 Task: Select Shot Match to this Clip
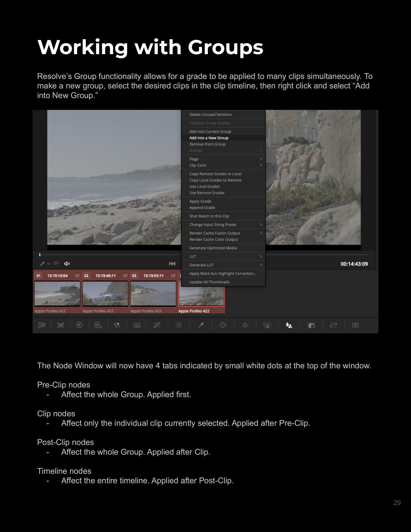[209, 216]
